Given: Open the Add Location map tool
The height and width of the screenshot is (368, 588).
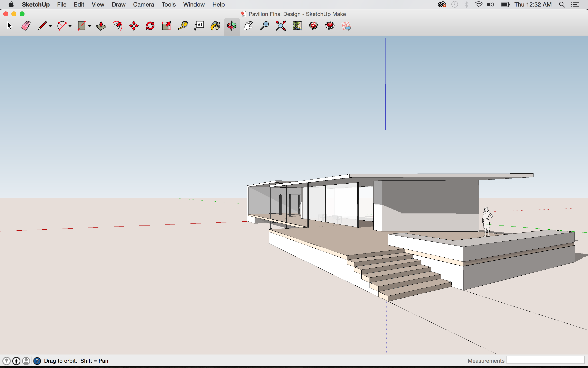Looking at the screenshot, I should pos(297,26).
